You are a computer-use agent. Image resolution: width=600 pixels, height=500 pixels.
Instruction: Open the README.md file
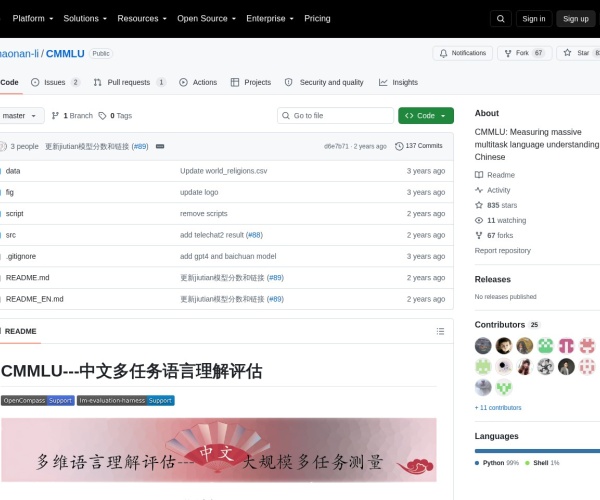pos(28,278)
